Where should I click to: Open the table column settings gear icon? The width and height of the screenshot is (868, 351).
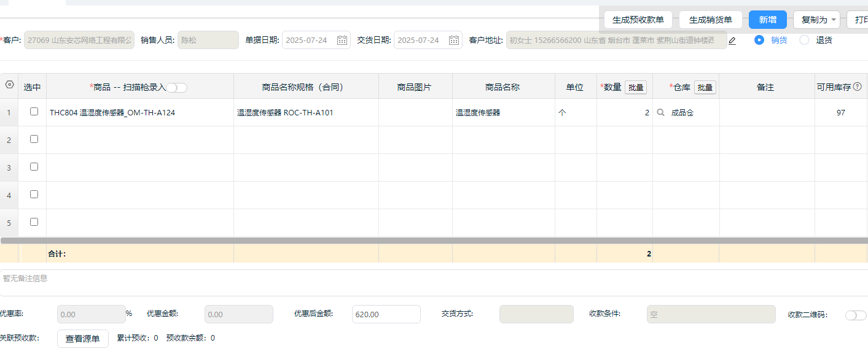[x=9, y=85]
